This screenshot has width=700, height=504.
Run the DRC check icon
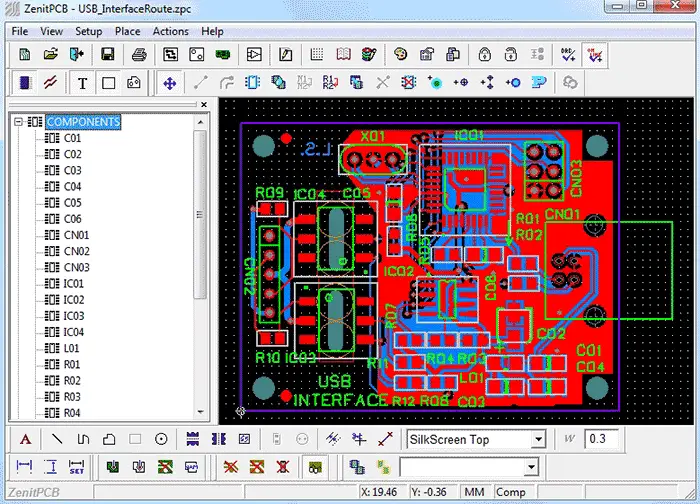(568, 54)
